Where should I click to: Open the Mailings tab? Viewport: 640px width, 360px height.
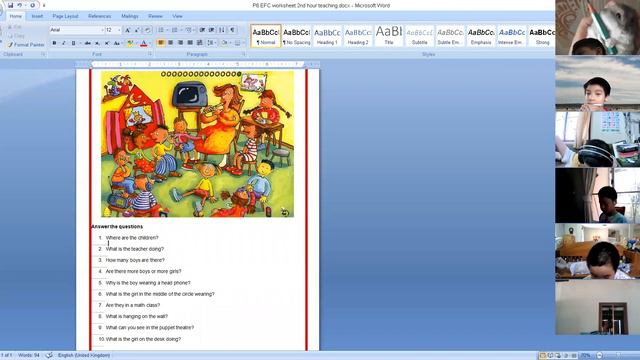coord(130,16)
